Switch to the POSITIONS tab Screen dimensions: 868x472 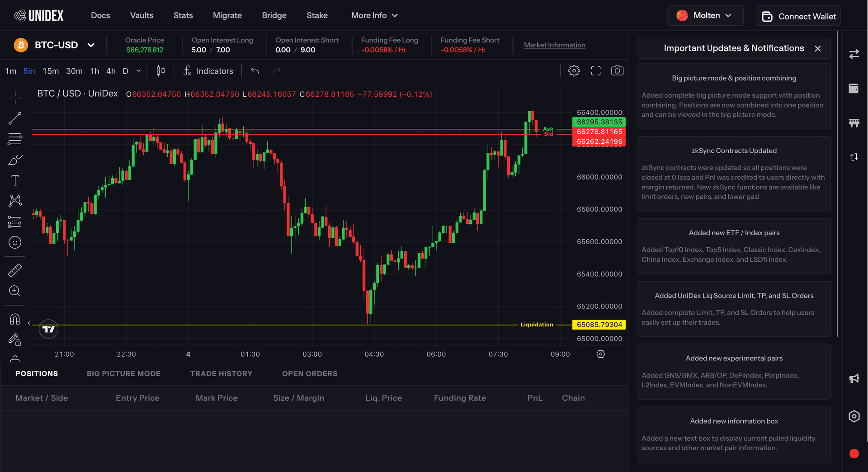tap(37, 373)
